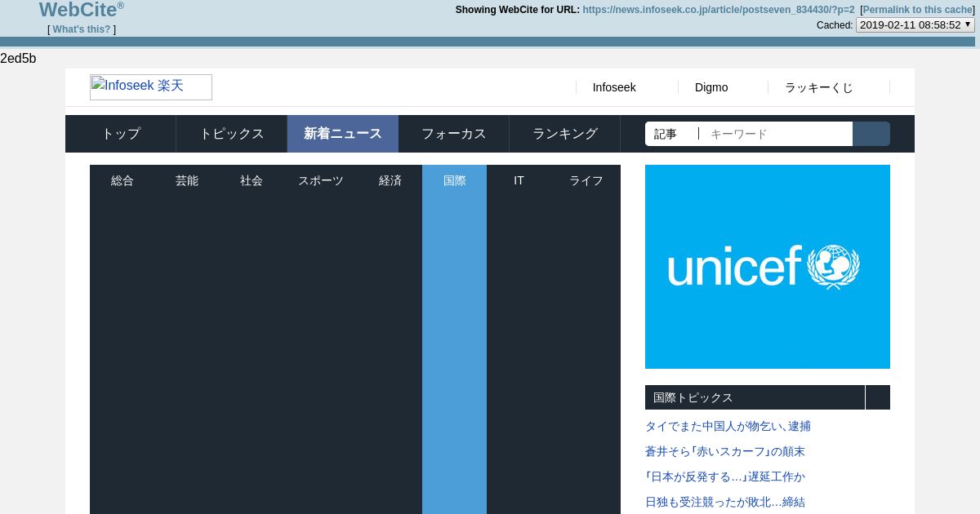This screenshot has width=980, height=514.
Task: Click the search submit button
Action: 871,134
